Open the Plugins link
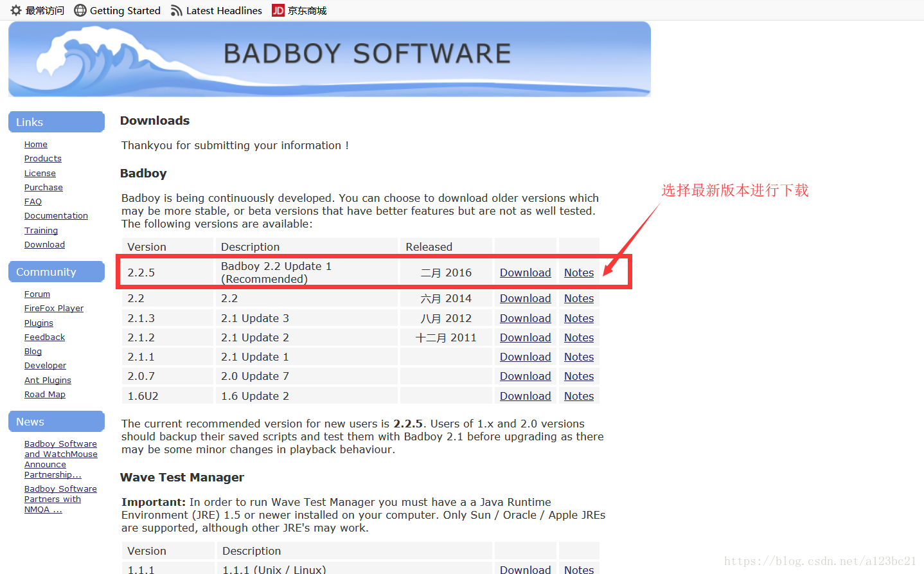The image size is (924, 574). pos(39,323)
